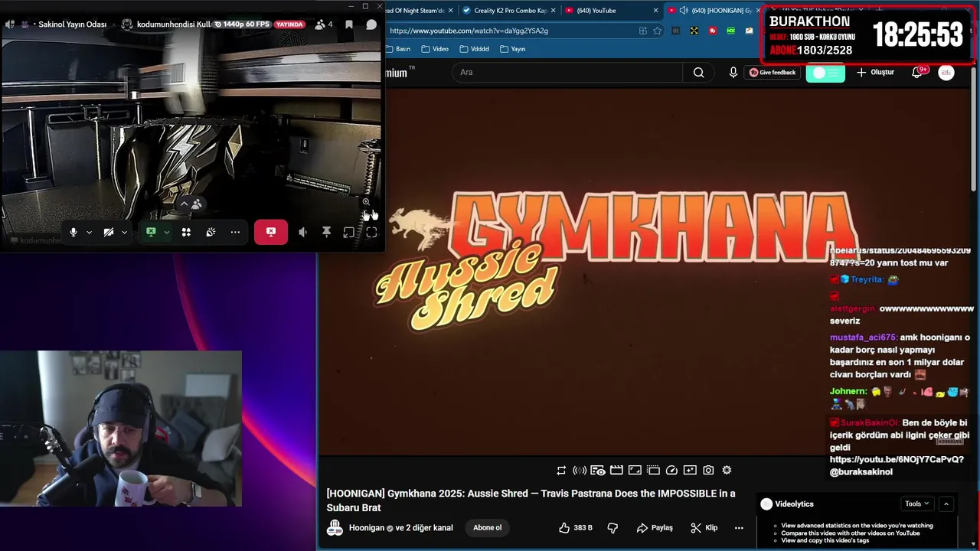The image size is (980, 551).
Task: Open more options in Discord call controls
Action: [x=235, y=232]
